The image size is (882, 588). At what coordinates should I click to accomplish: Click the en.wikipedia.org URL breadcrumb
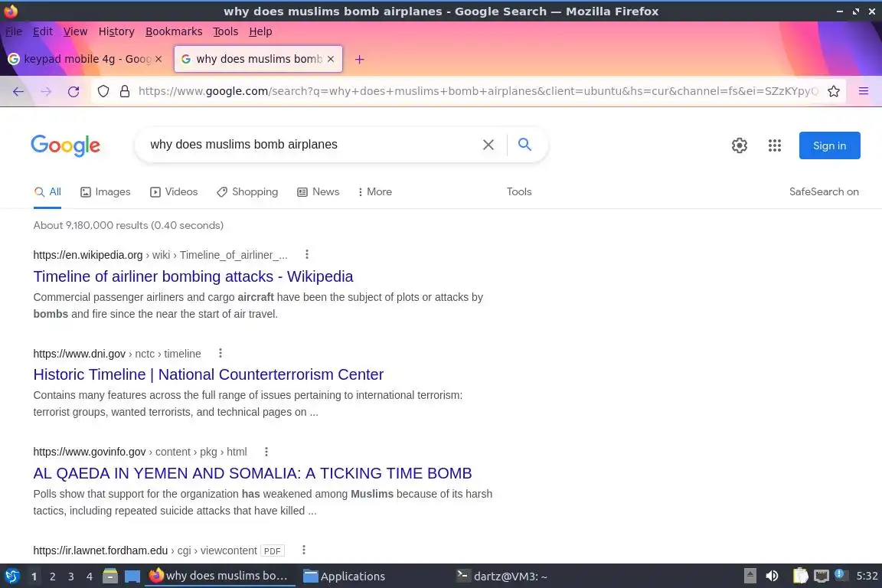(160, 255)
